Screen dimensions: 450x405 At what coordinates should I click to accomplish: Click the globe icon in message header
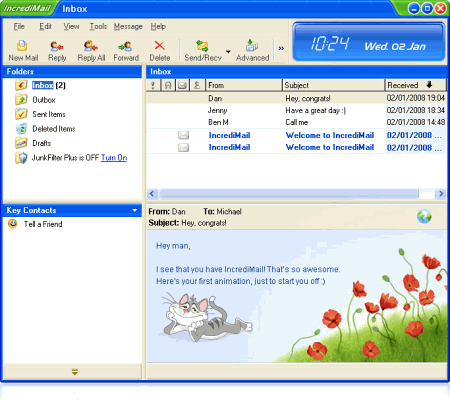[424, 217]
